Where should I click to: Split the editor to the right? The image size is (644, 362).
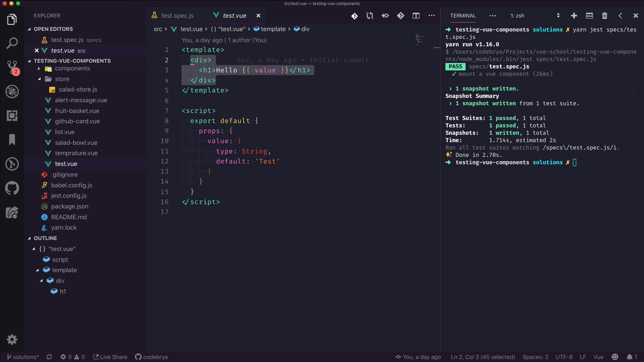(416, 16)
